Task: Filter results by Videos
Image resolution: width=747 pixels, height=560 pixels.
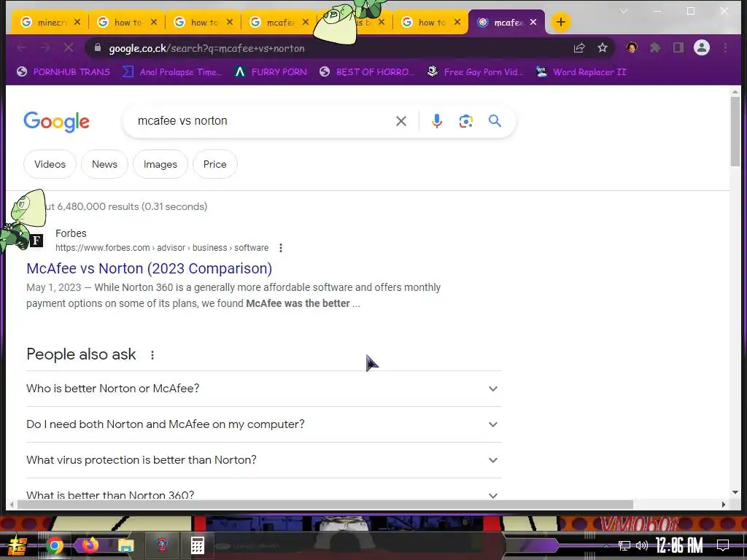Action: [x=50, y=164]
